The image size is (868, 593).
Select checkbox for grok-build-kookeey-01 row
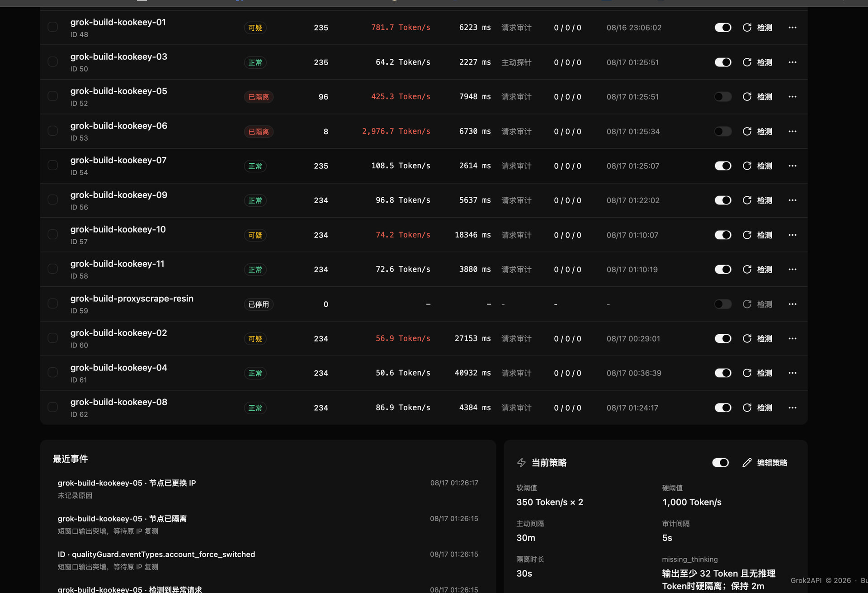[52, 27]
